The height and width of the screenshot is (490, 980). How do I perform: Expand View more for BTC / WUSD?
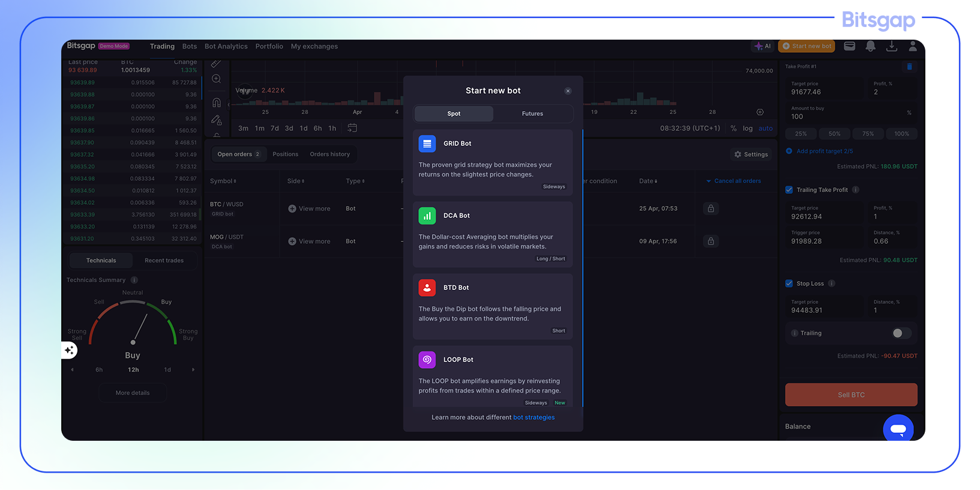pyautogui.click(x=309, y=208)
